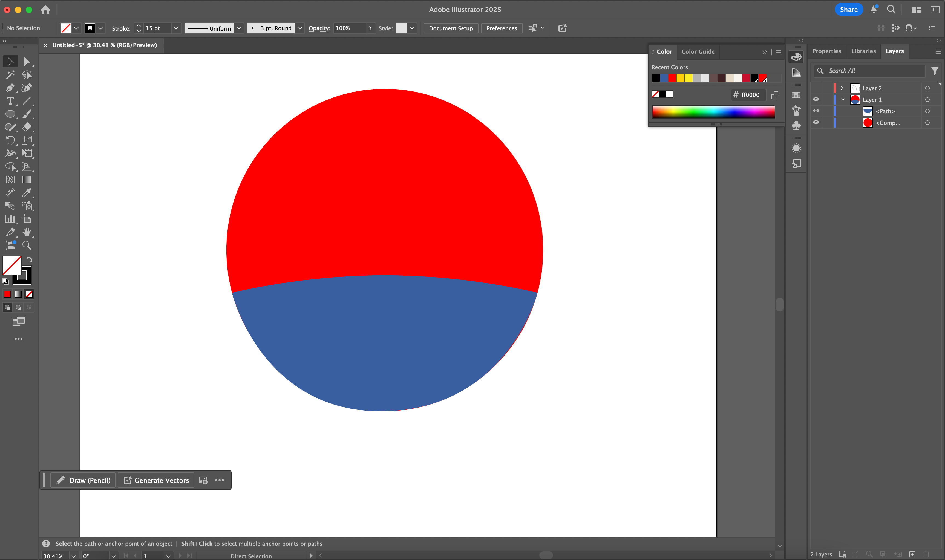Choose the Eyedropper tool

[x=27, y=193]
